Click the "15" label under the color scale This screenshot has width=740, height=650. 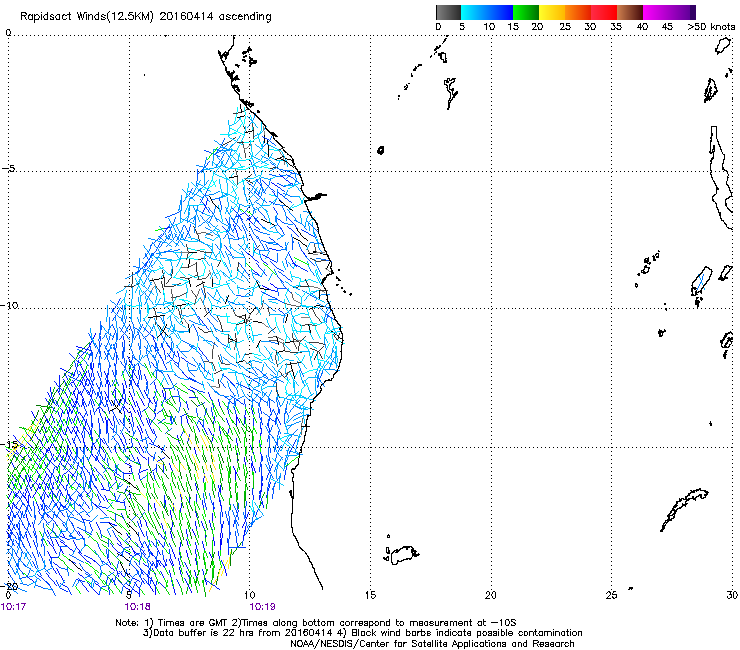(513, 27)
